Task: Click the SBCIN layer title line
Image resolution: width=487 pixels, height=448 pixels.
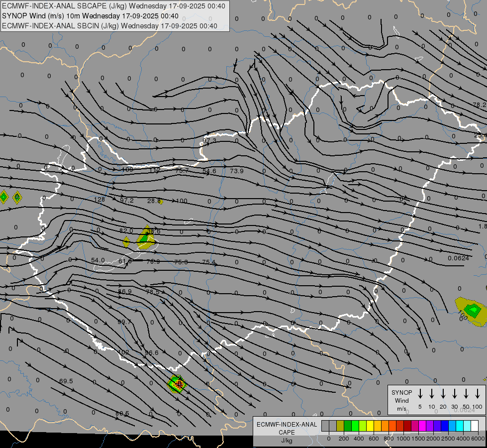Action: click(x=109, y=26)
